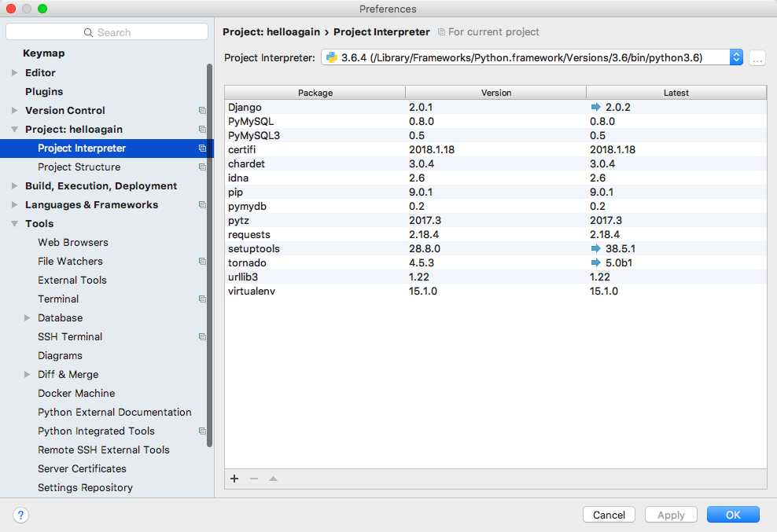This screenshot has width=777, height=532.
Task: Open Settings Repository item
Action: tap(85, 487)
